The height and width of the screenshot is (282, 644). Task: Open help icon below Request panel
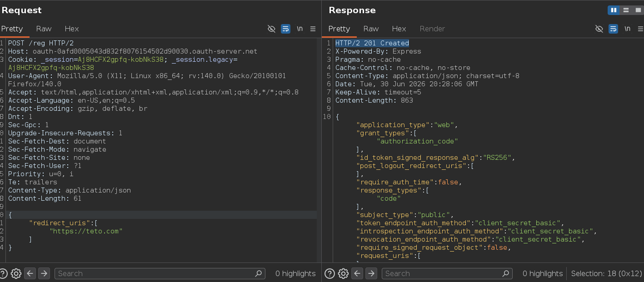(3, 273)
